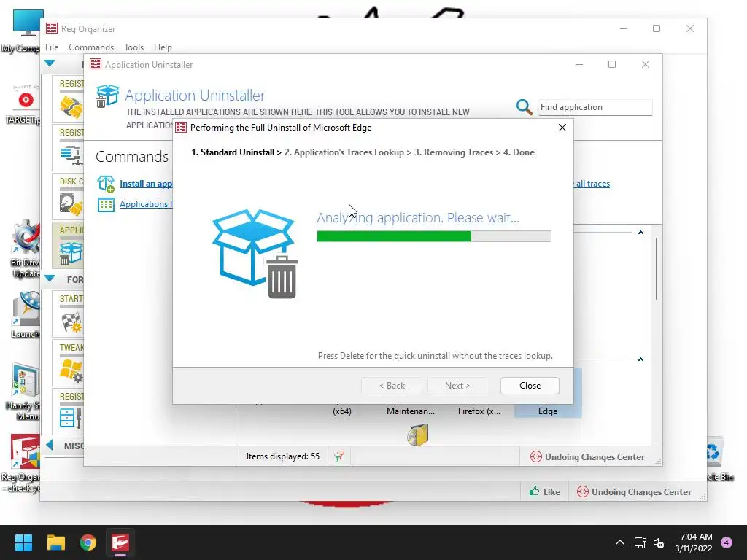The height and width of the screenshot is (560, 747).
Task: Collapse the lower application group chevron
Action: (640, 359)
